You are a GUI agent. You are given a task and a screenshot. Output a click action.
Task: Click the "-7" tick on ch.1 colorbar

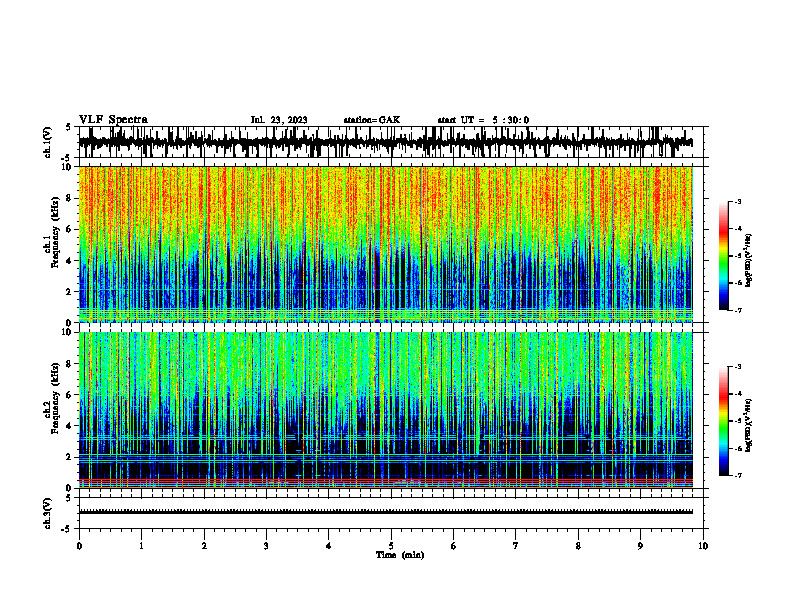click(x=738, y=310)
